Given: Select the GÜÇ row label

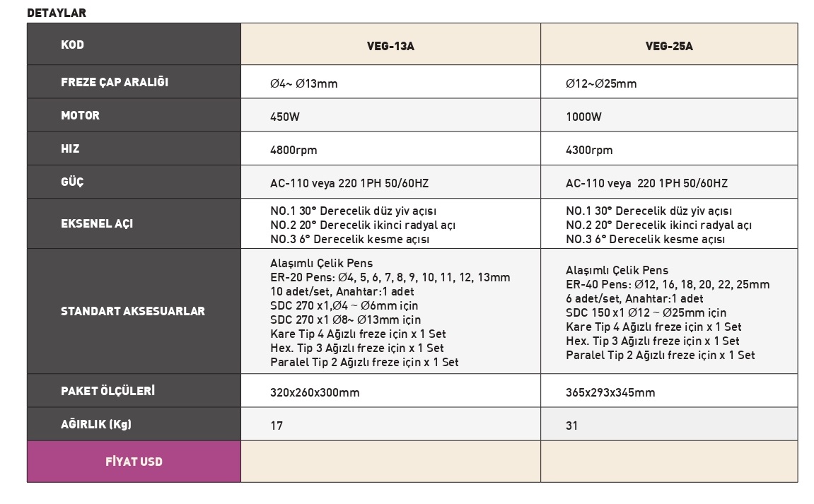Looking at the screenshot, I should pyautogui.click(x=72, y=182).
